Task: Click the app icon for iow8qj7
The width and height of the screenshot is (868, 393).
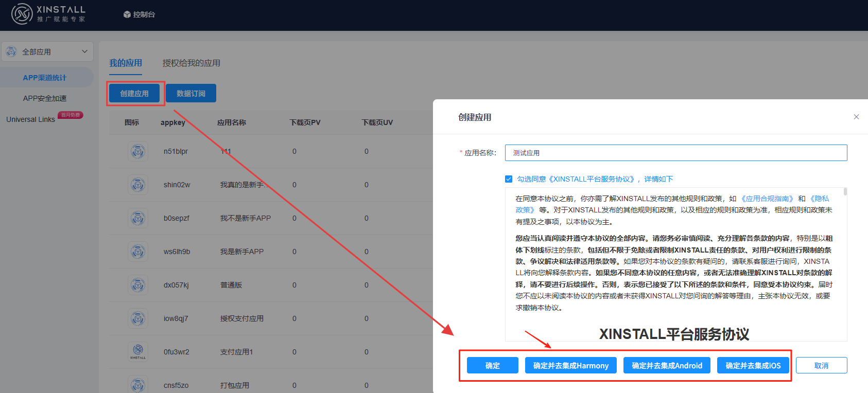Action: point(137,318)
